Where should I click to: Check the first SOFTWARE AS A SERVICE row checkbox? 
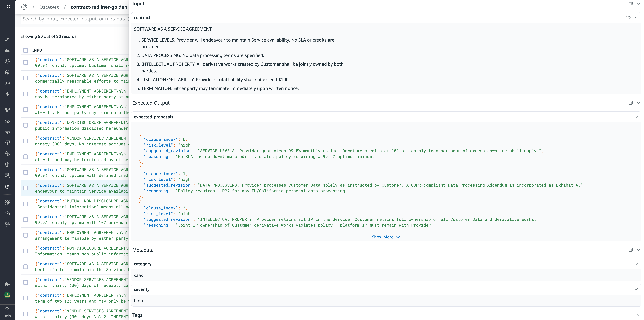click(x=26, y=63)
